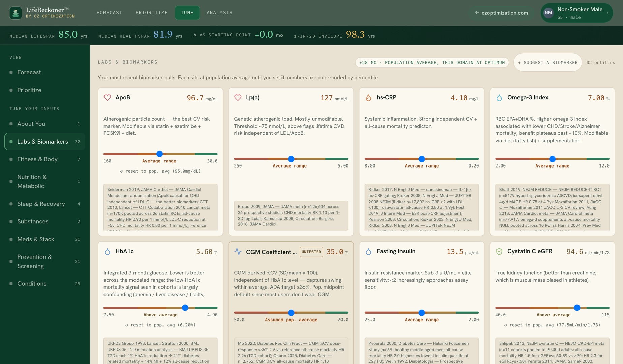Select the Tune tab
The image size is (623, 364).
187,13
